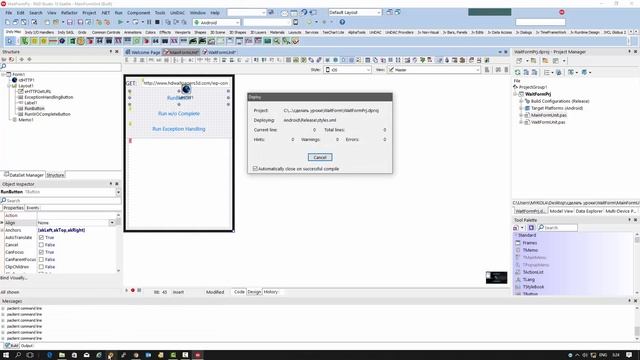Click the Windows Start button

[6, 355]
